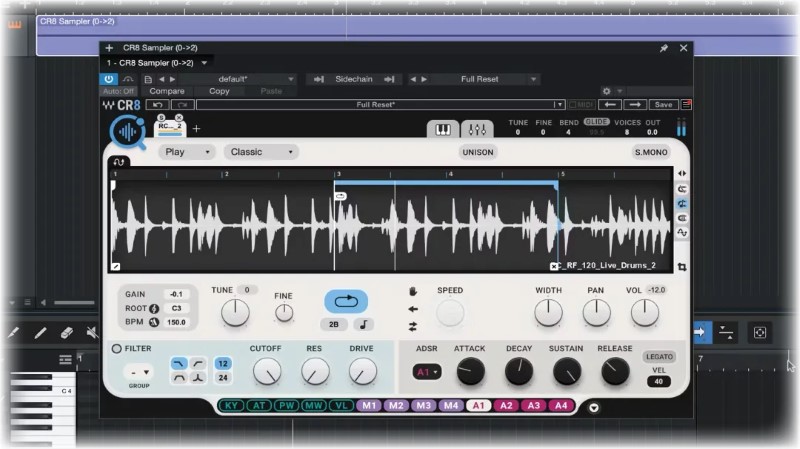
Task: Edit the ROOT note C3 field
Action: [176, 308]
